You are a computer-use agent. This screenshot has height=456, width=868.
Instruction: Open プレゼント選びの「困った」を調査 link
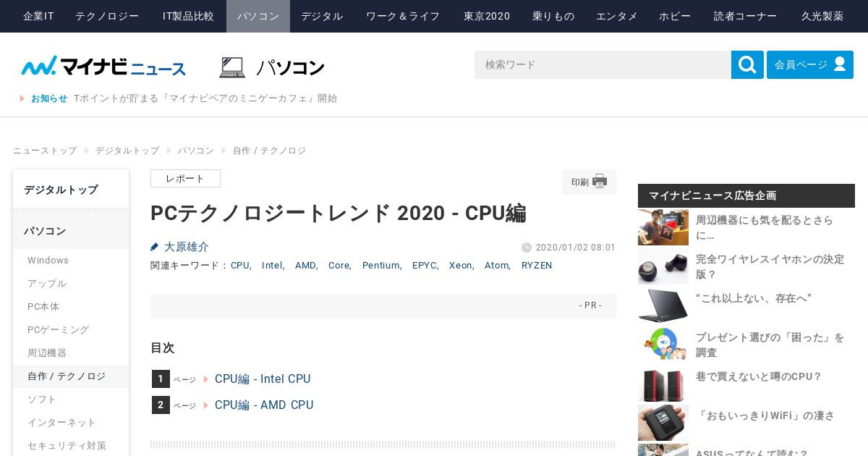[x=770, y=345]
